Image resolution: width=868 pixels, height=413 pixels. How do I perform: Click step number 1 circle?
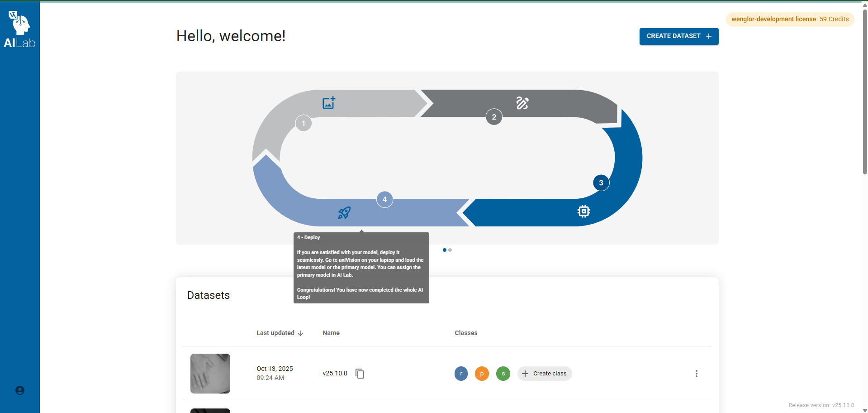[304, 123]
